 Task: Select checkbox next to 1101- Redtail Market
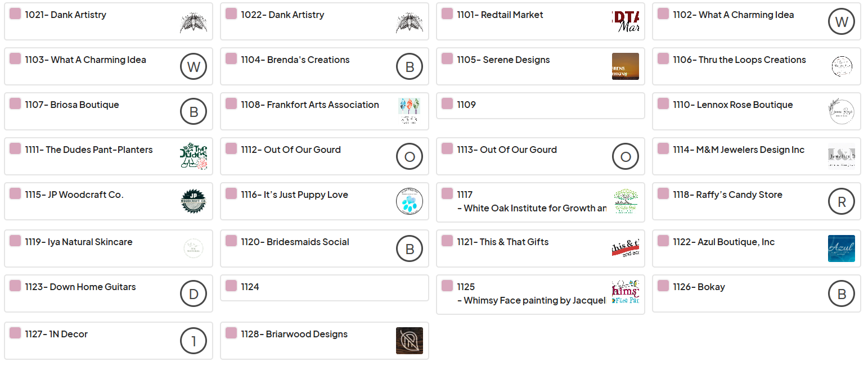pyautogui.click(x=447, y=13)
